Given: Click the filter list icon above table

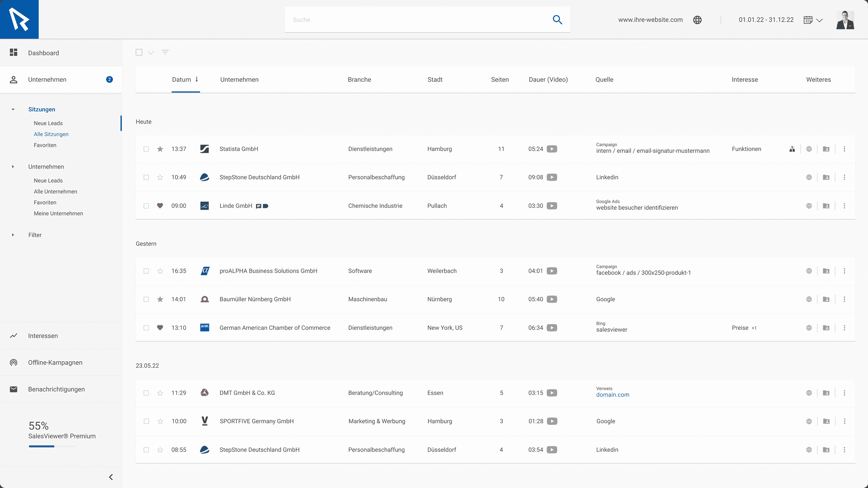Looking at the screenshot, I should pos(165,52).
